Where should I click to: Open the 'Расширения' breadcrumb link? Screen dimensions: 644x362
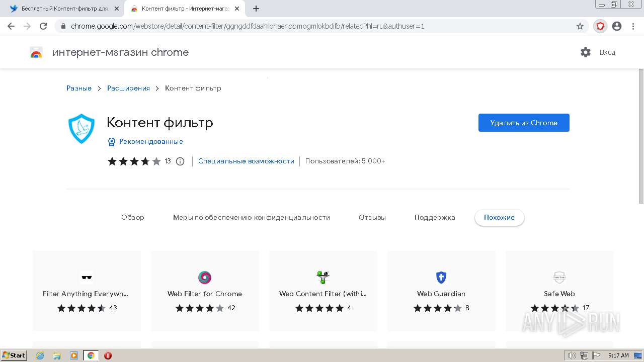pos(128,88)
